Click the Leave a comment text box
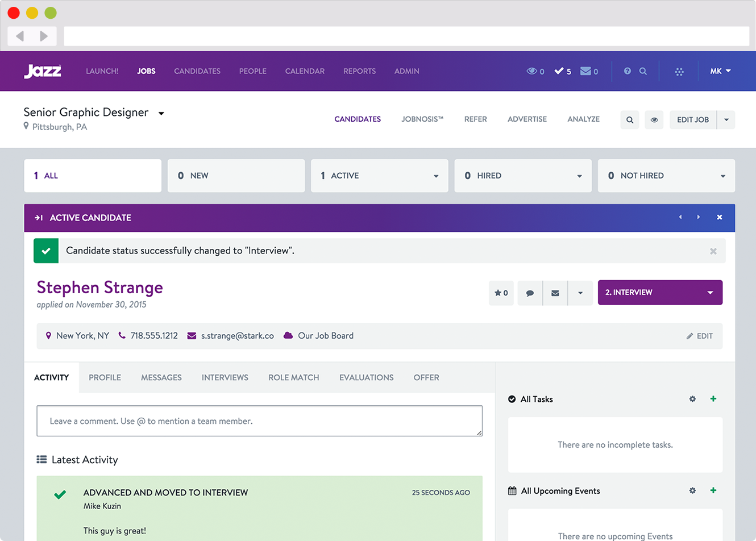This screenshot has width=756, height=541. (260, 421)
